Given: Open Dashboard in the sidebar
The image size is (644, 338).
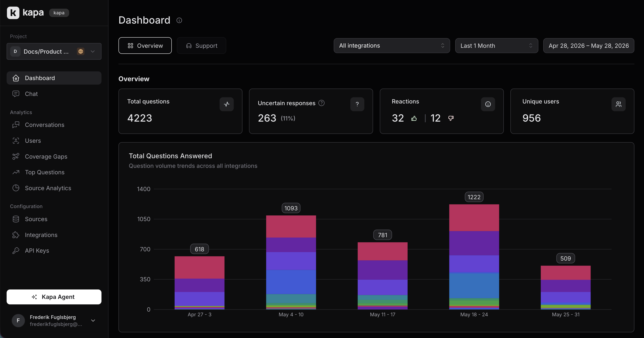Looking at the screenshot, I should click(54, 78).
